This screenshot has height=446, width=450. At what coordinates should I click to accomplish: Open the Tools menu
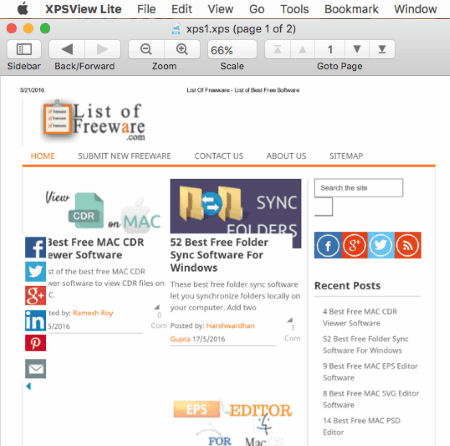[294, 9]
